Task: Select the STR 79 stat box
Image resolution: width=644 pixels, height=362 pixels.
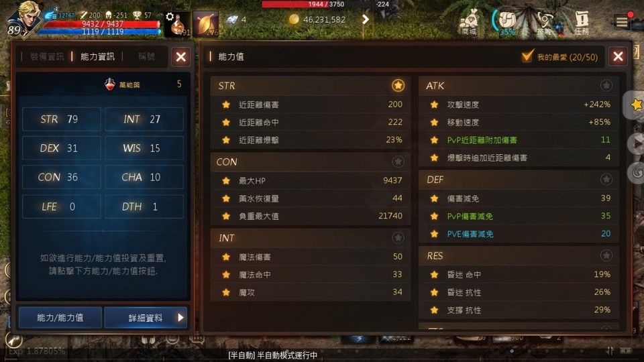Action: click(61, 119)
